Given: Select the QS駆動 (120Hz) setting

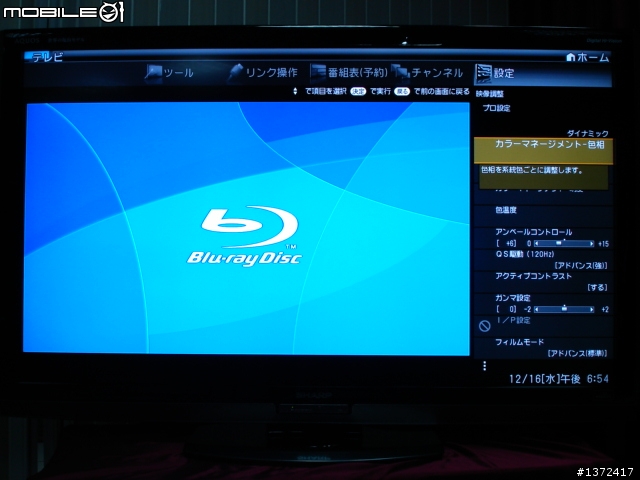Looking at the screenshot, I should [543, 260].
